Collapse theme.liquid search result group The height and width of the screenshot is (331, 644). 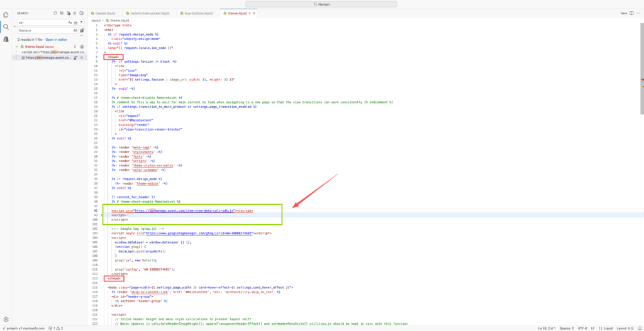[17, 46]
